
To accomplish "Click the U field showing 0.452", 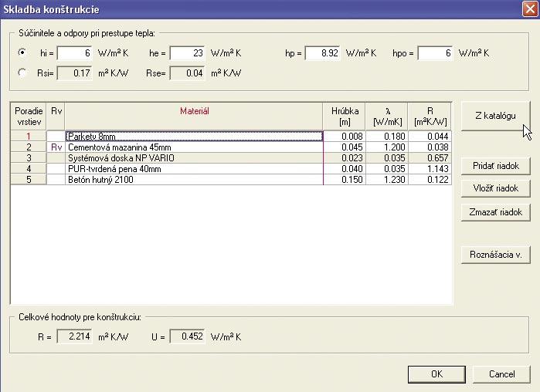I will tap(188, 336).
